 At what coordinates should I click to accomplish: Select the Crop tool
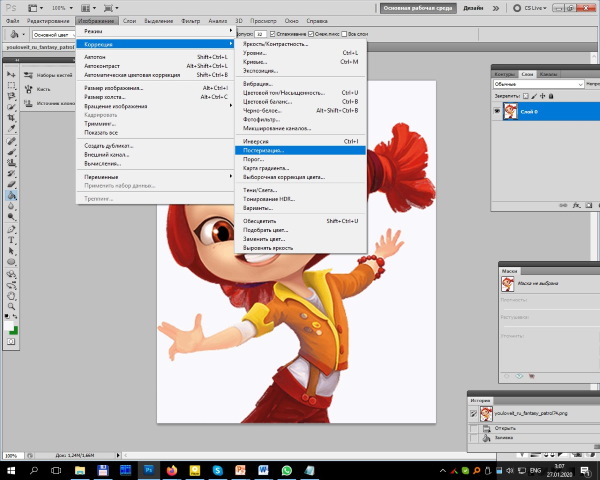pos(11,118)
